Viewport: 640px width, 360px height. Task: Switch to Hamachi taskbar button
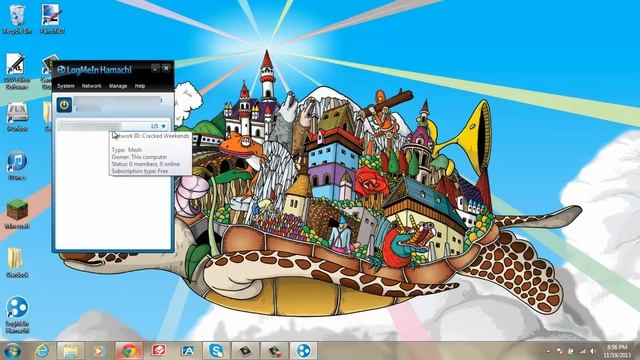(x=303, y=351)
